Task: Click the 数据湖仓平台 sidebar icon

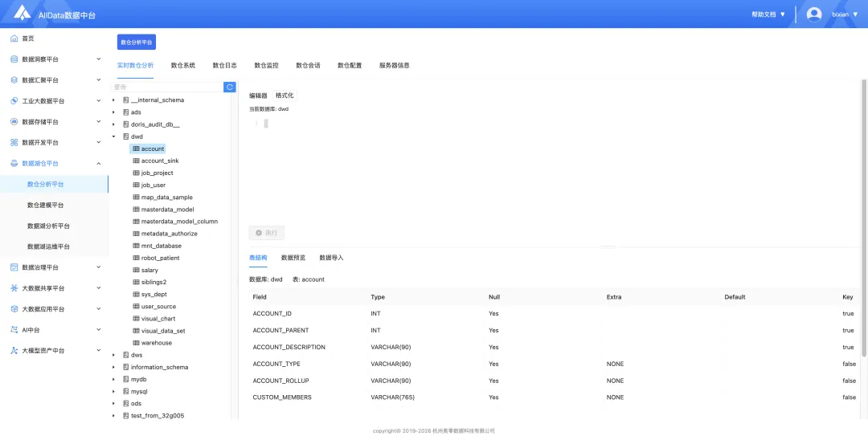Action: point(14,164)
